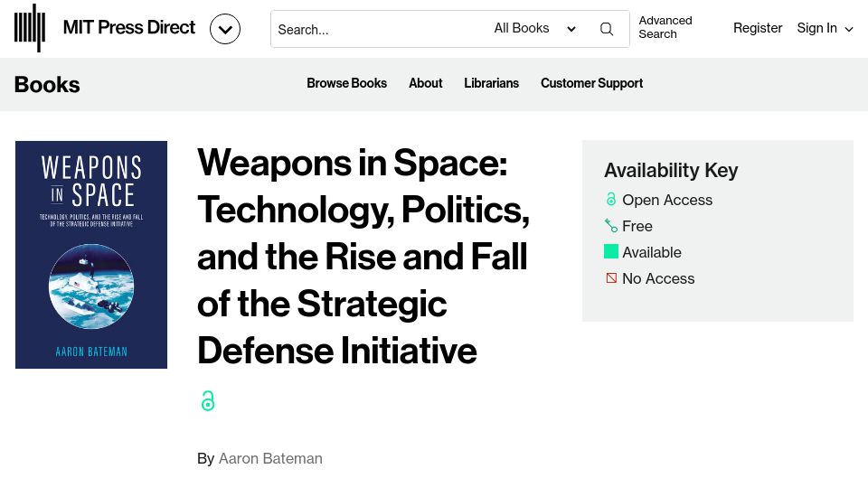Viewport: 868px width, 488px height.
Task: Click the Weapons in Space book cover
Action: click(91, 255)
